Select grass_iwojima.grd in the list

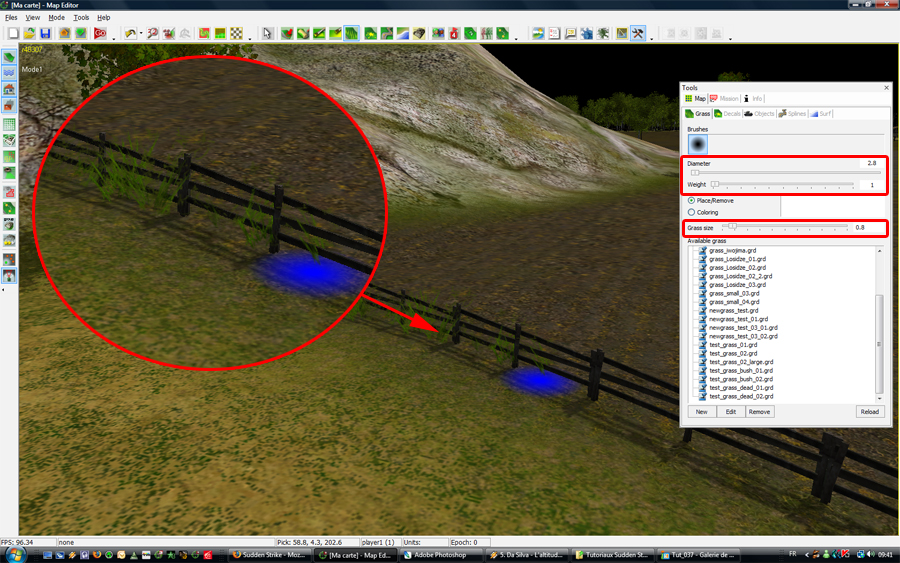732,250
